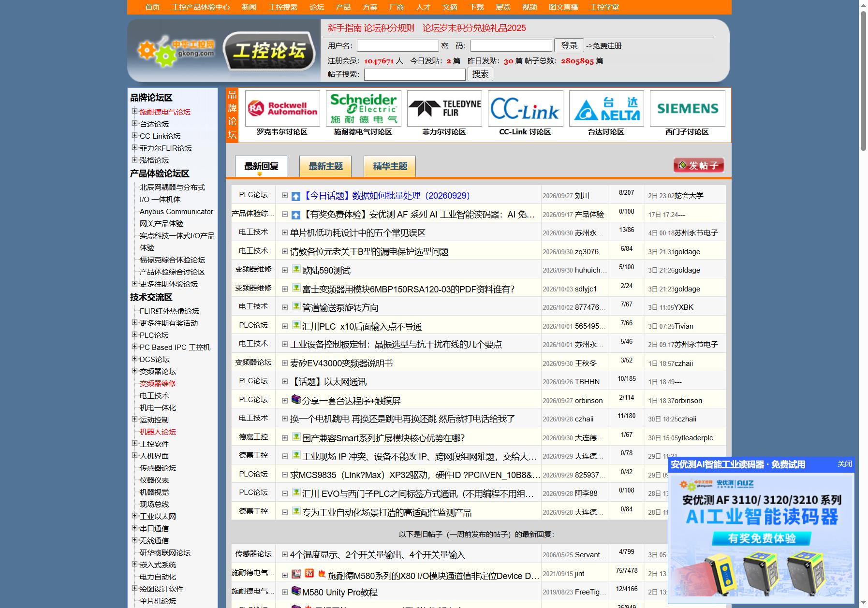
Task: Click image icon beside 欧陆590测试 post
Action: tap(296, 269)
